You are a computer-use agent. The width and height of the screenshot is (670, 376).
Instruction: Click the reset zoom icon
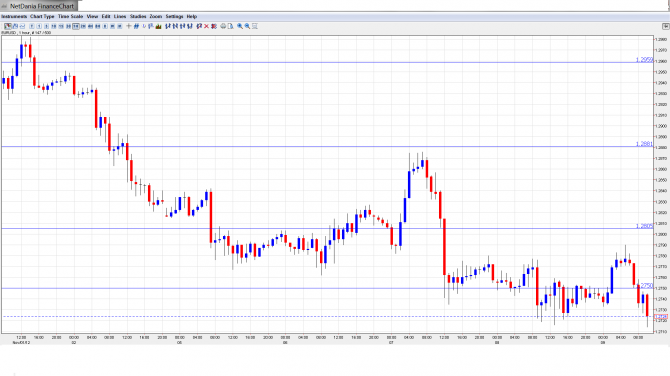coord(255,26)
